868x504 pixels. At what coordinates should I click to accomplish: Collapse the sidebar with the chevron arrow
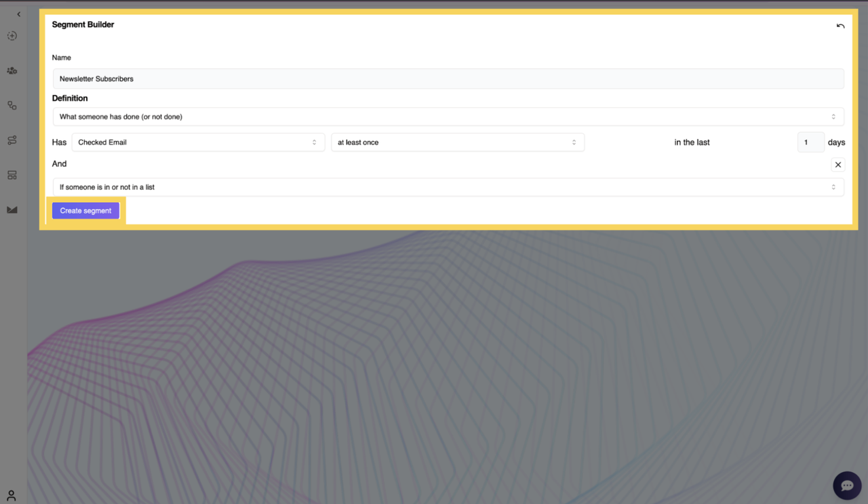tap(18, 14)
